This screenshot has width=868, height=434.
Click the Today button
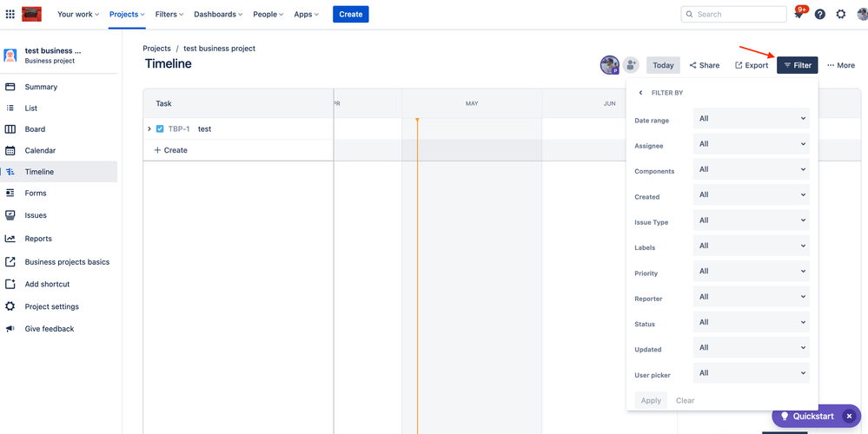pos(663,65)
